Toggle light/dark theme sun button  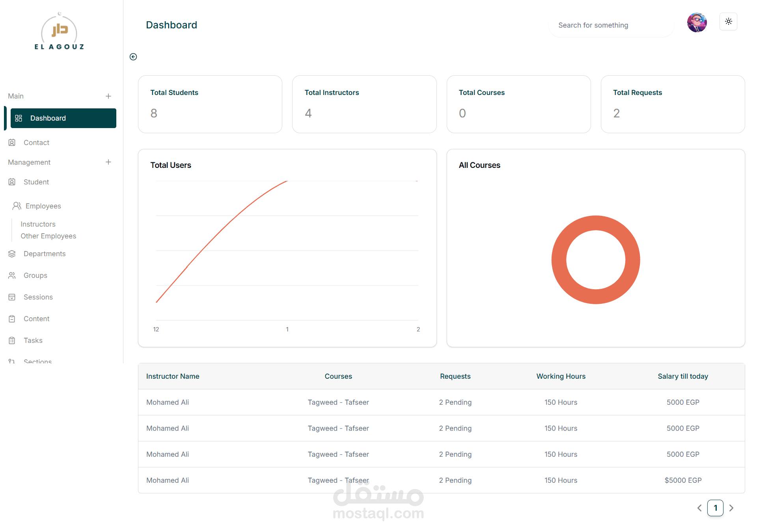point(728,22)
